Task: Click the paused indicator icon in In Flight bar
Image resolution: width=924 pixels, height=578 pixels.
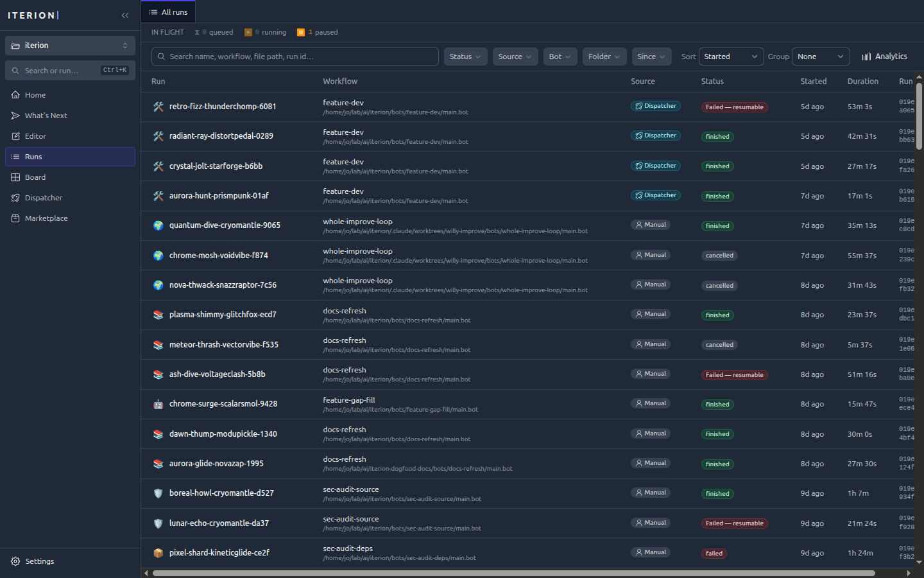Action: tap(301, 32)
